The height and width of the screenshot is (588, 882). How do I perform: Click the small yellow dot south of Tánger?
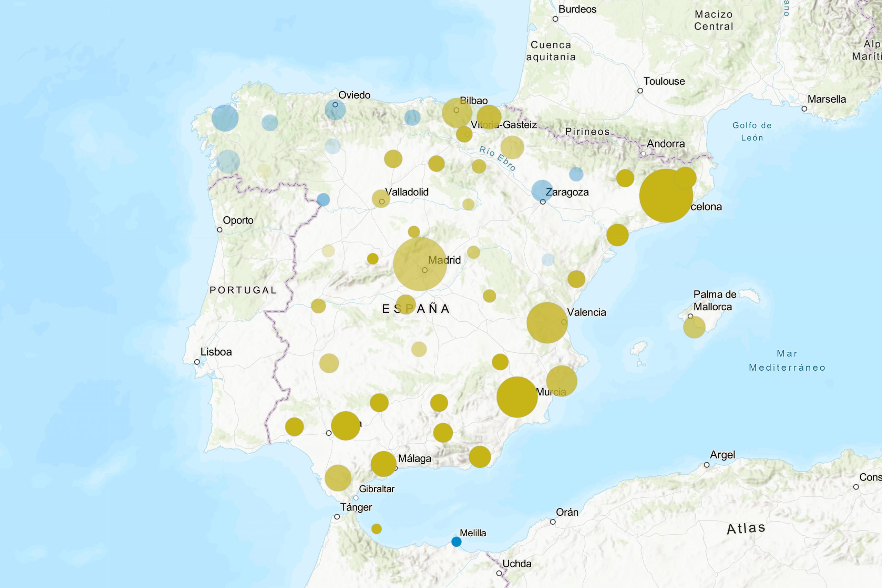coord(376,529)
